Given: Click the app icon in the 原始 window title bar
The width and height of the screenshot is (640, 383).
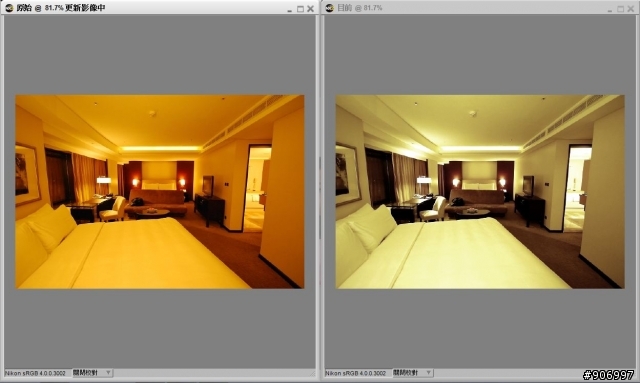Looking at the screenshot, I should [x=9, y=8].
